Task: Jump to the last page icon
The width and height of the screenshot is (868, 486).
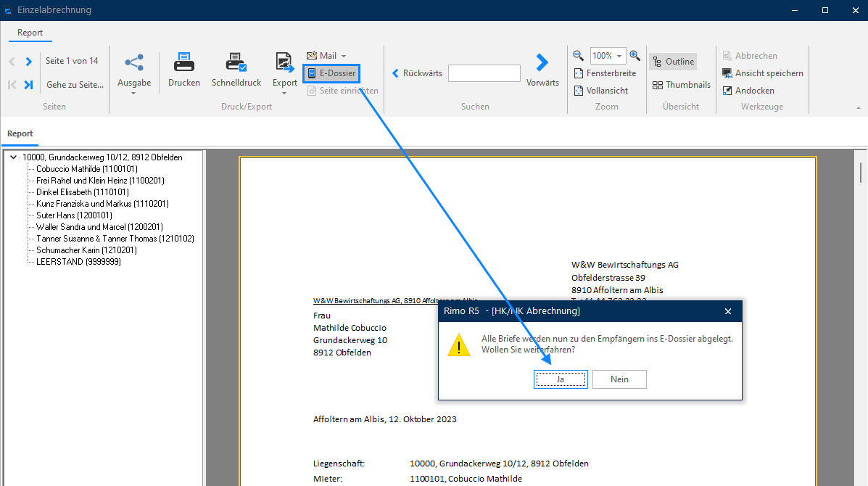Action: [x=29, y=85]
